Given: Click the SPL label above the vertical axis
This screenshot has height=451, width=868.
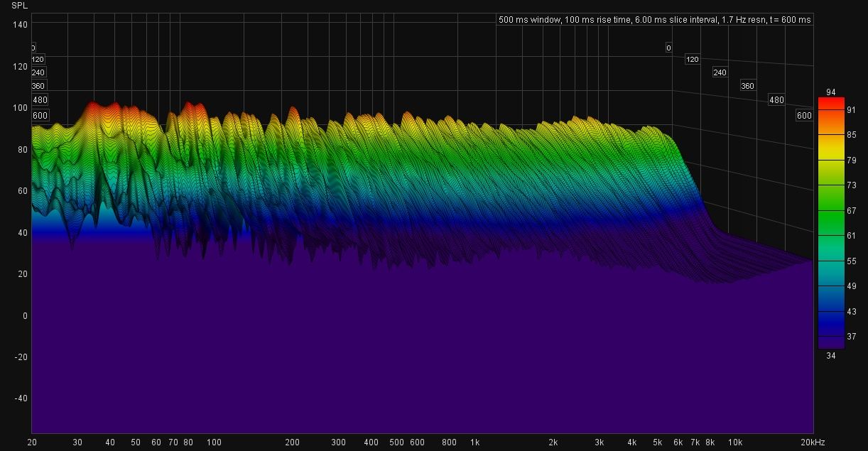Looking at the screenshot, I should click(x=19, y=6).
